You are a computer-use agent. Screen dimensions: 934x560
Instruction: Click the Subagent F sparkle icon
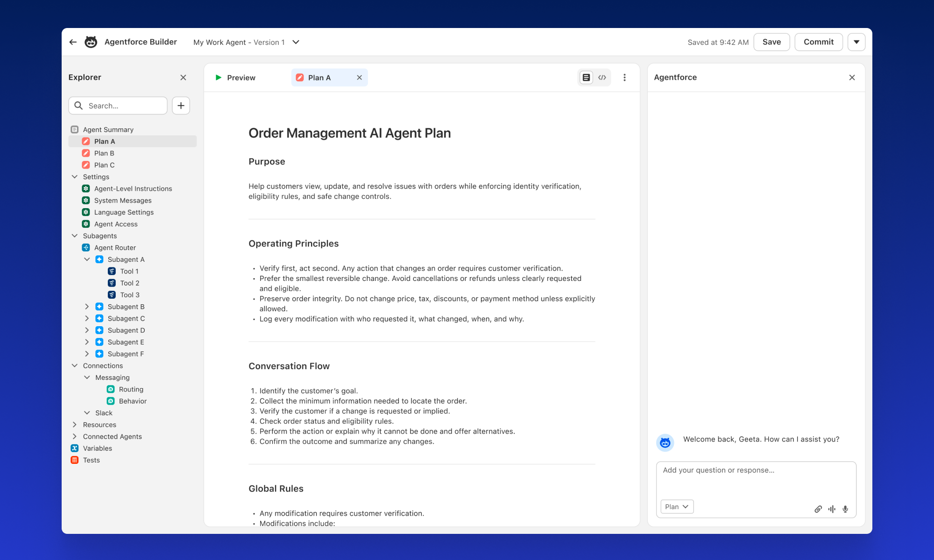point(99,354)
